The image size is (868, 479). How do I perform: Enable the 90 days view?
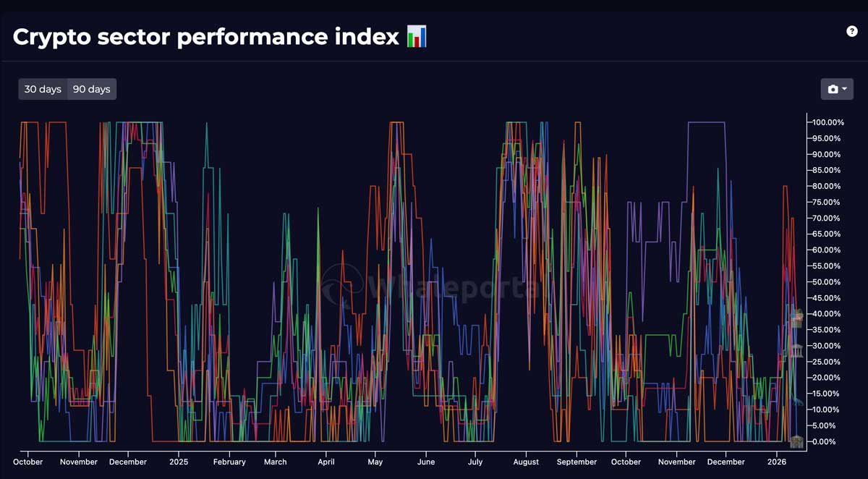(91, 89)
